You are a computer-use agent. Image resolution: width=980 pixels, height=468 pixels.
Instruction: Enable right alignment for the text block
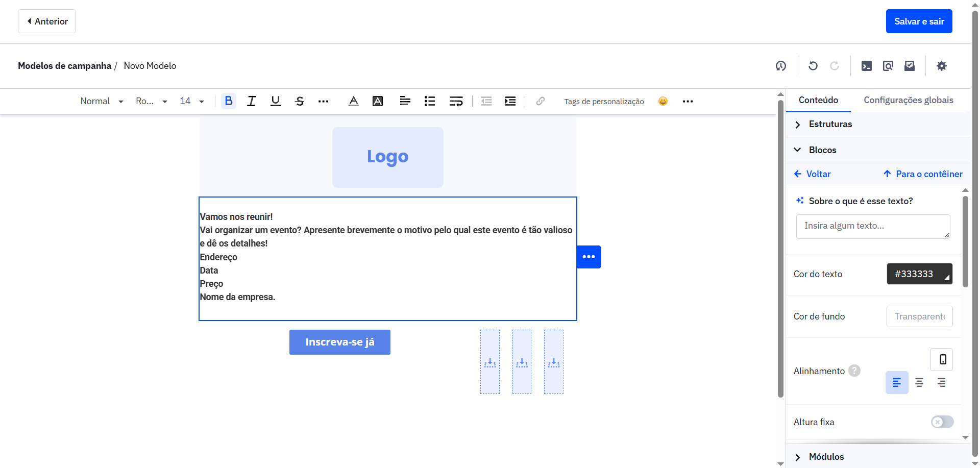click(x=942, y=382)
